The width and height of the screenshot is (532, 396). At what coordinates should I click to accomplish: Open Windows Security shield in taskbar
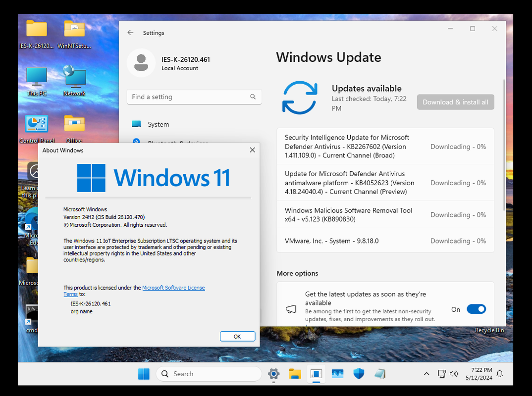click(x=359, y=374)
